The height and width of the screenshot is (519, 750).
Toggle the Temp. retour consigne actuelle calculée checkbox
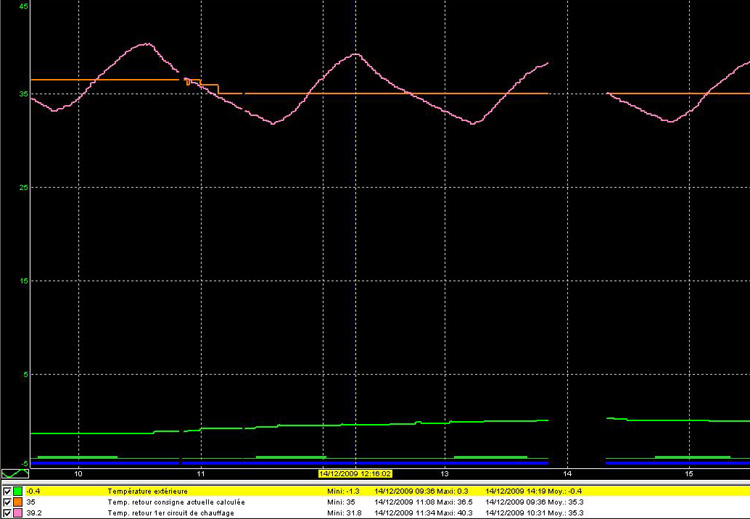(x=7, y=502)
